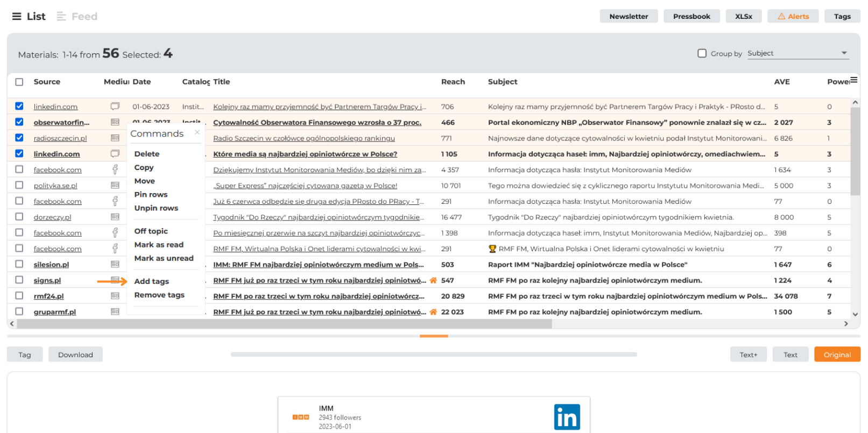Check dorzeczy.pl row checkbox
Image resolution: width=868 pixels, height=433 pixels.
tap(19, 217)
